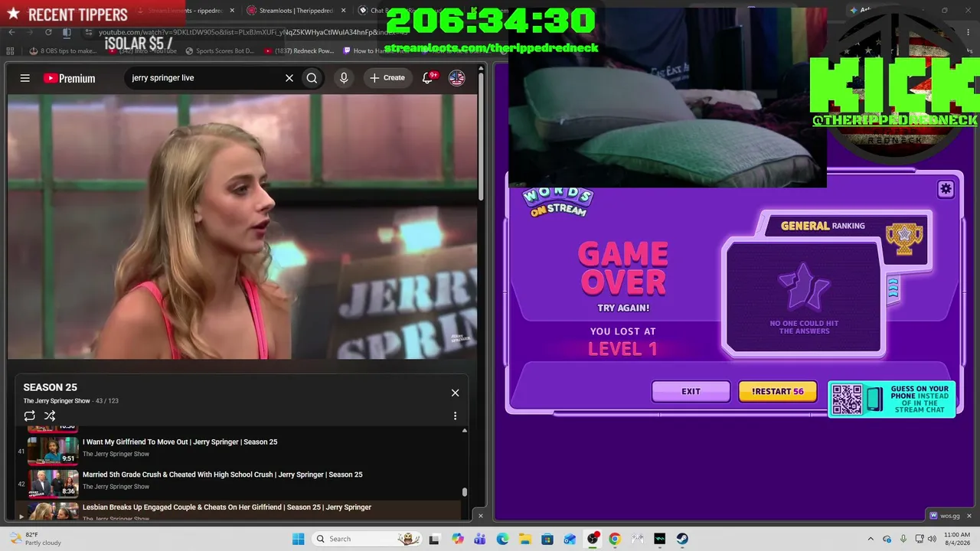Viewport: 980px width, 551px height.
Task: Open Task View on the taskbar
Action: (x=434, y=539)
